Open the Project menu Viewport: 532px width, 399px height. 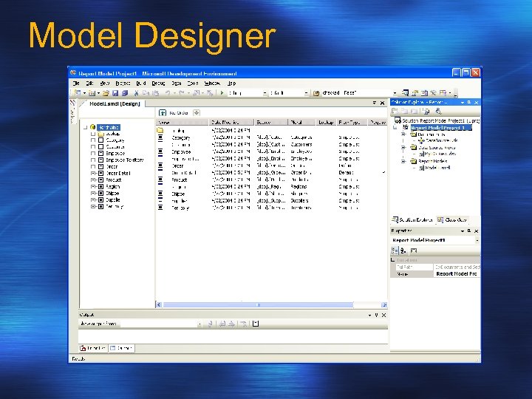(123, 83)
